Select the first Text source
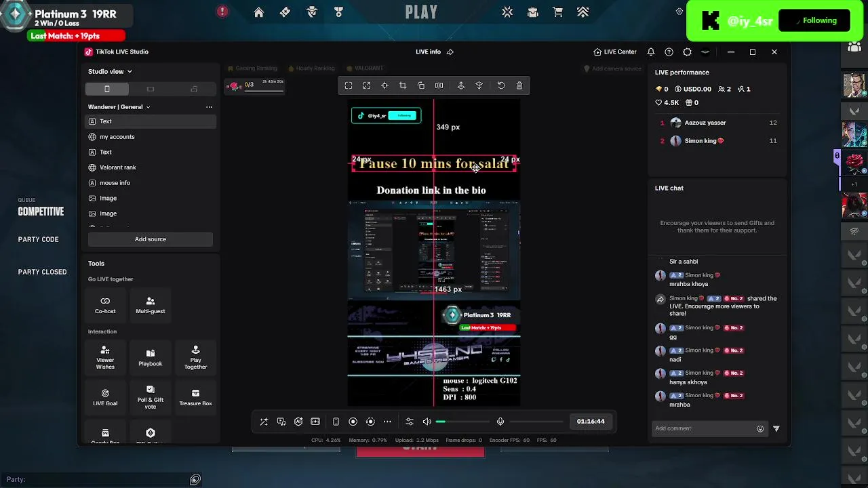The width and height of the screenshot is (868, 488). (151, 121)
